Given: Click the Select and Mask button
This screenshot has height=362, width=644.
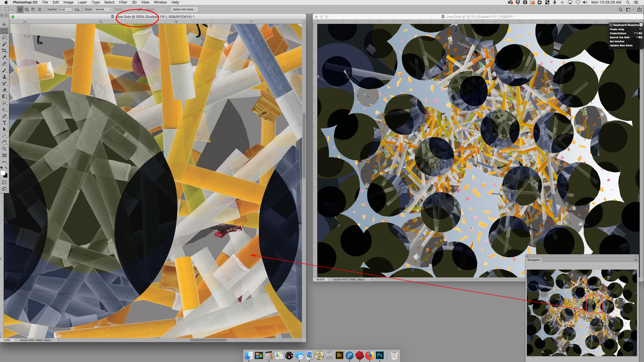Looking at the screenshot, I should pyautogui.click(x=184, y=10).
